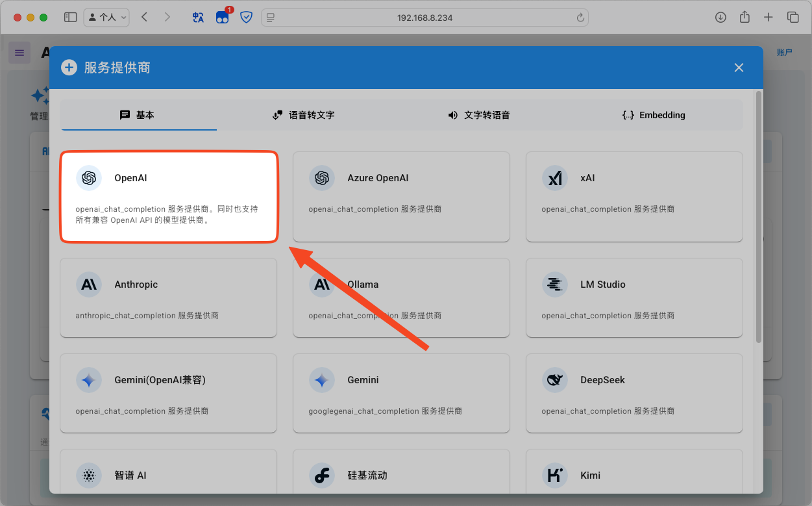This screenshot has height=506, width=812.
Task: Select the Azure OpenAI provider card
Action: [401, 197]
